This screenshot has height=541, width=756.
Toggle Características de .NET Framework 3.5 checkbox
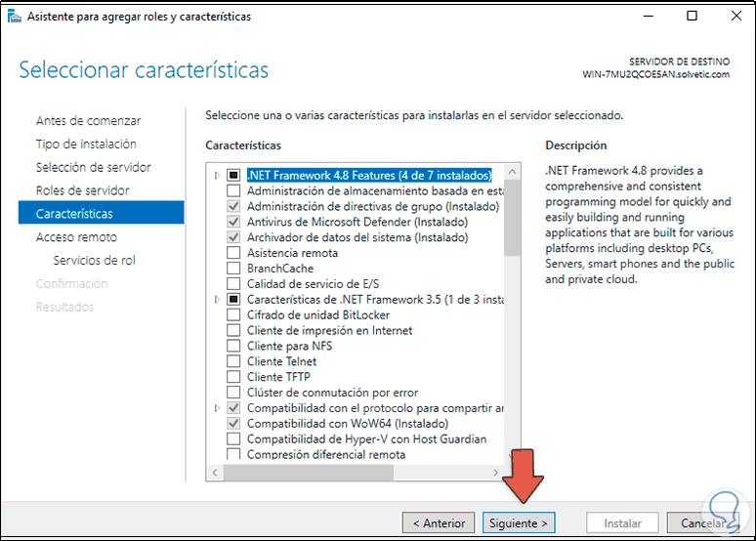click(233, 300)
